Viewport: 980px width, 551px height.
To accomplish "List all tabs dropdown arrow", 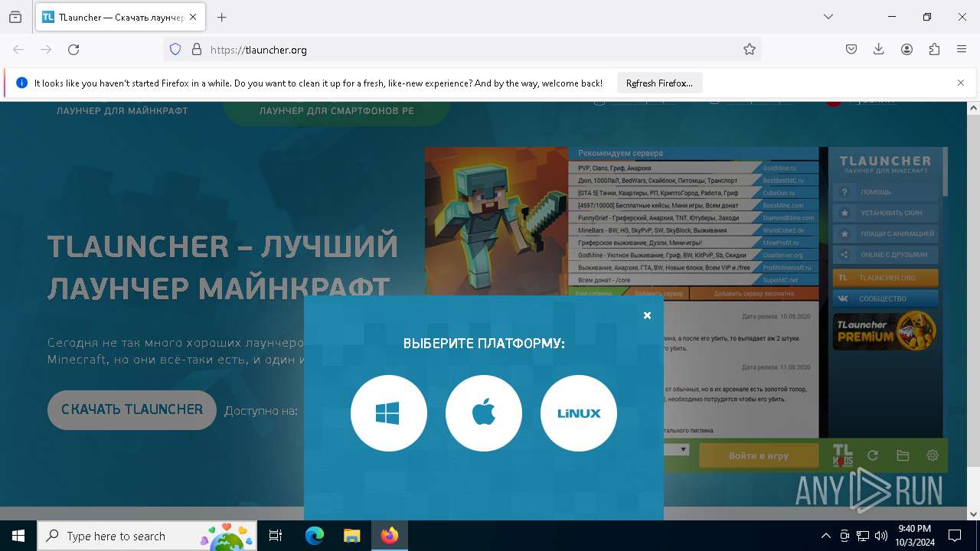I will [828, 17].
